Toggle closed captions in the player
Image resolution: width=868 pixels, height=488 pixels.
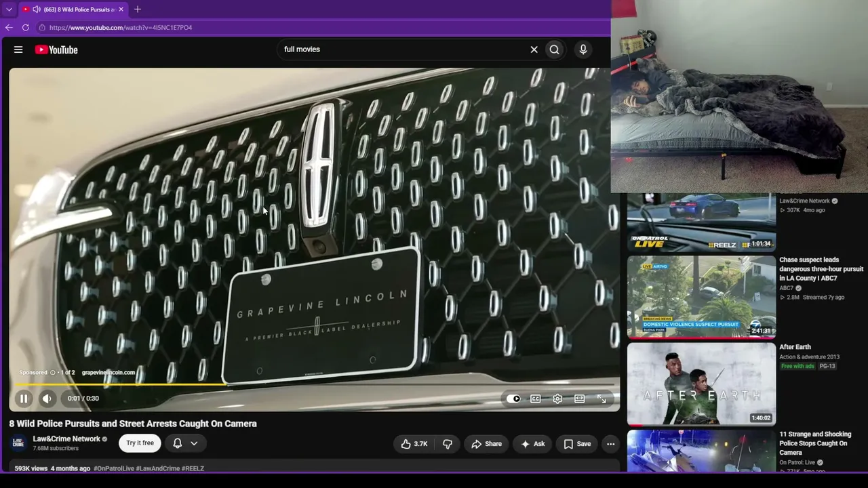[x=536, y=399]
